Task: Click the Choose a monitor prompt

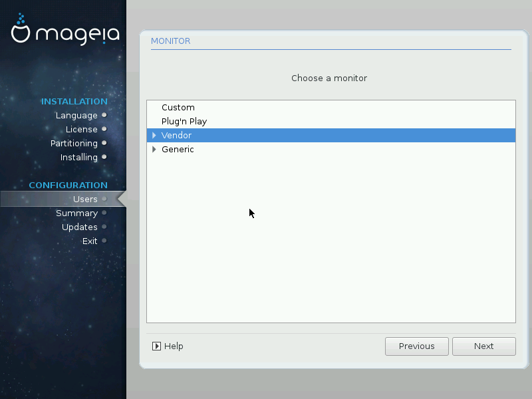Action: [x=329, y=78]
